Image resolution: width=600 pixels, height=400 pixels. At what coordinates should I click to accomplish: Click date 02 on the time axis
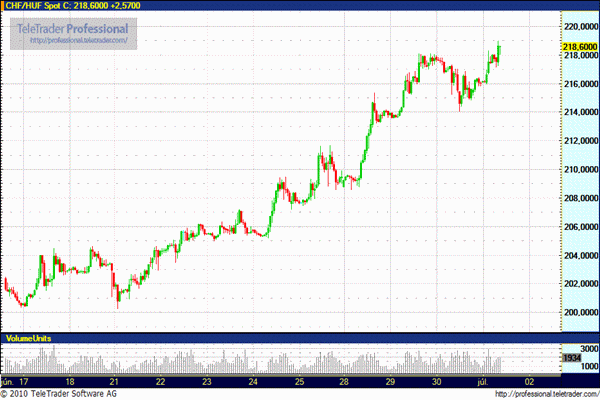529,382
